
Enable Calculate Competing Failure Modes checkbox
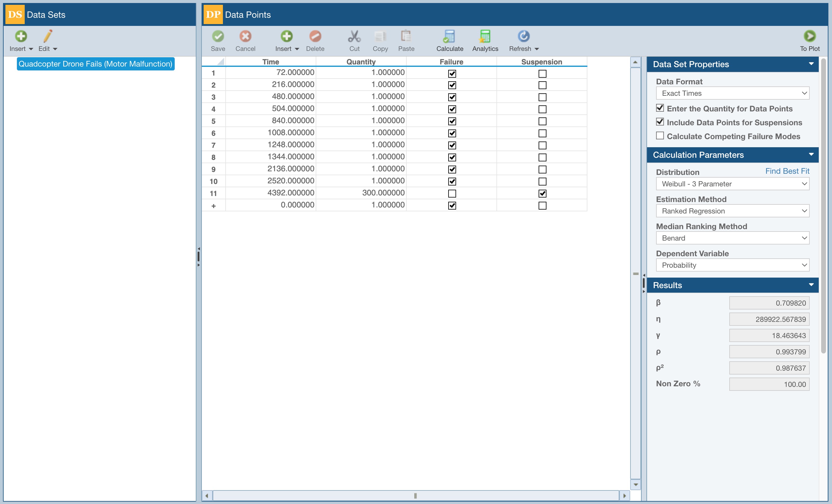(660, 136)
